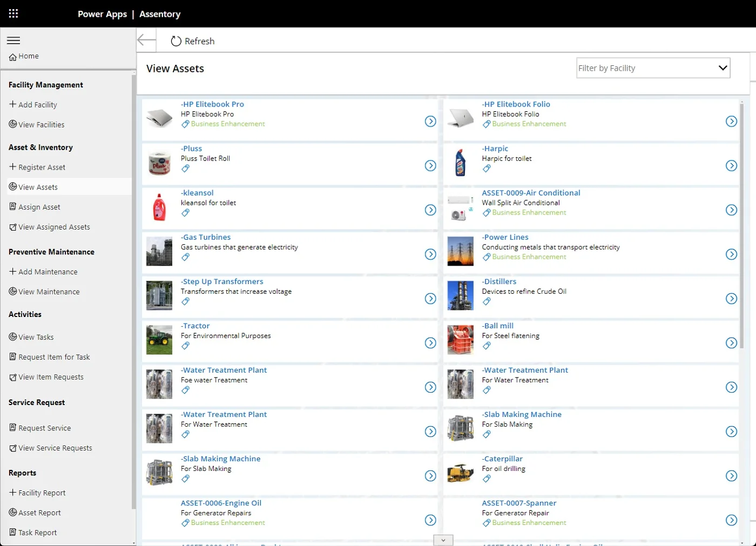The width and height of the screenshot is (756, 546).
Task: Open the app launcher waffle icon
Action: point(13,14)
